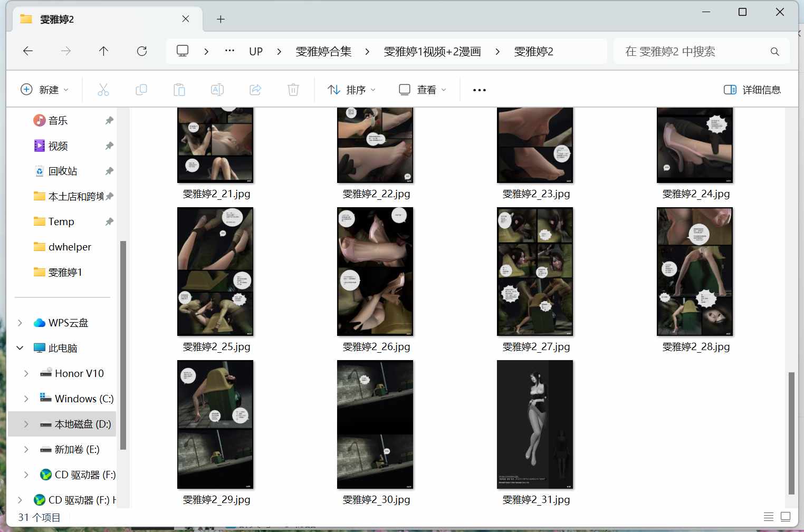Open a new tab with plus button

coord(221,20)
